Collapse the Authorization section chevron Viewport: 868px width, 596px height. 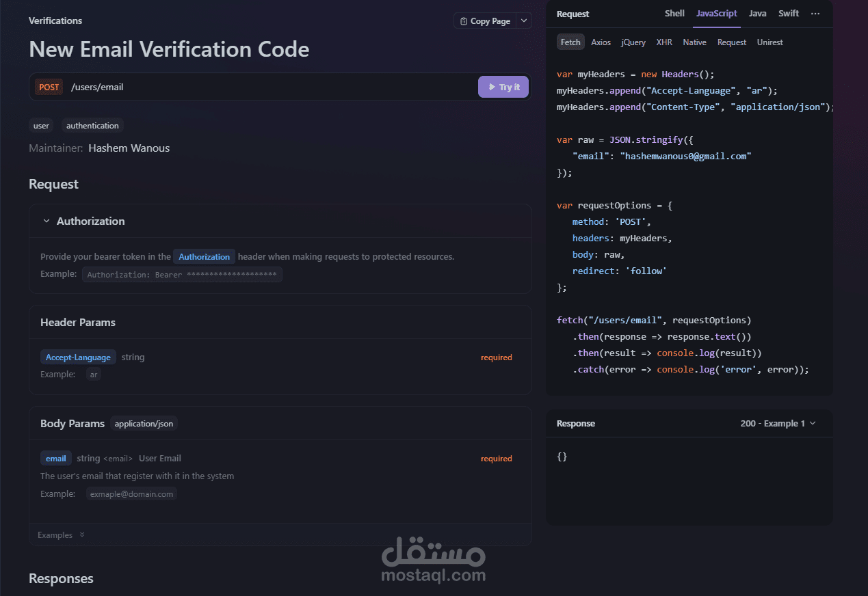click(x=47, y=221)
